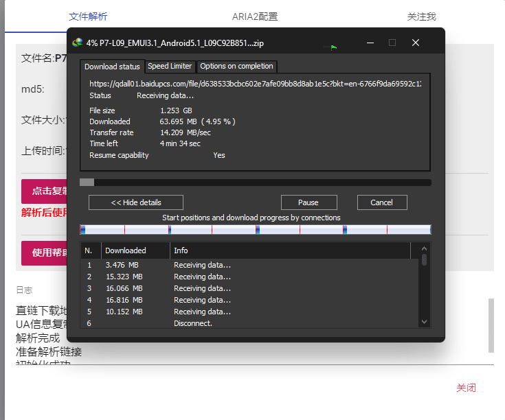
Task: Collapse details with Hide details button
Action: pyautogui.click(x=136, y=202)
